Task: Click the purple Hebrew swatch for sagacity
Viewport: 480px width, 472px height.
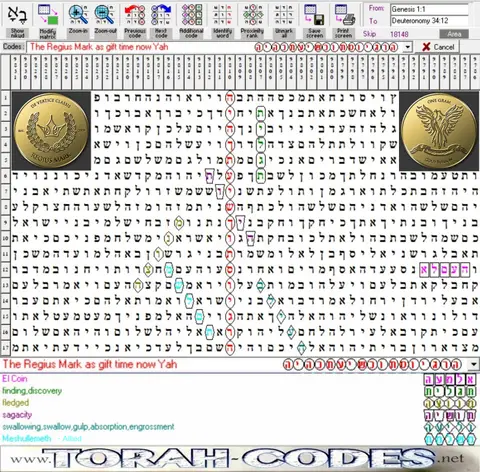Action: pos(450,415)
